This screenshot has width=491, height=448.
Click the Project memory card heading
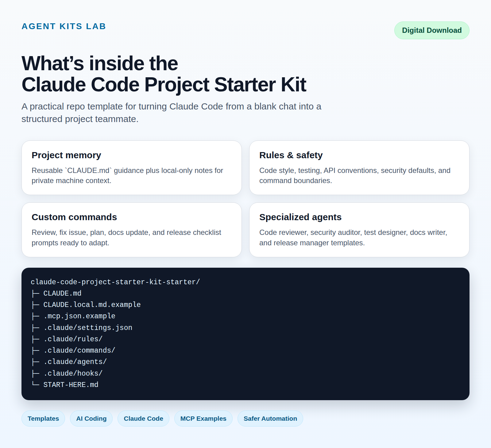[66, 155]
